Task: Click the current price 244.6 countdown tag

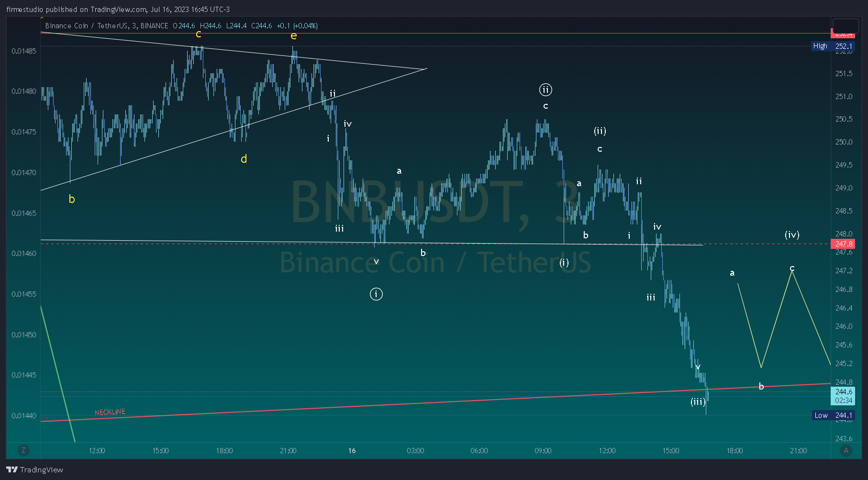Action: (844, 396)
